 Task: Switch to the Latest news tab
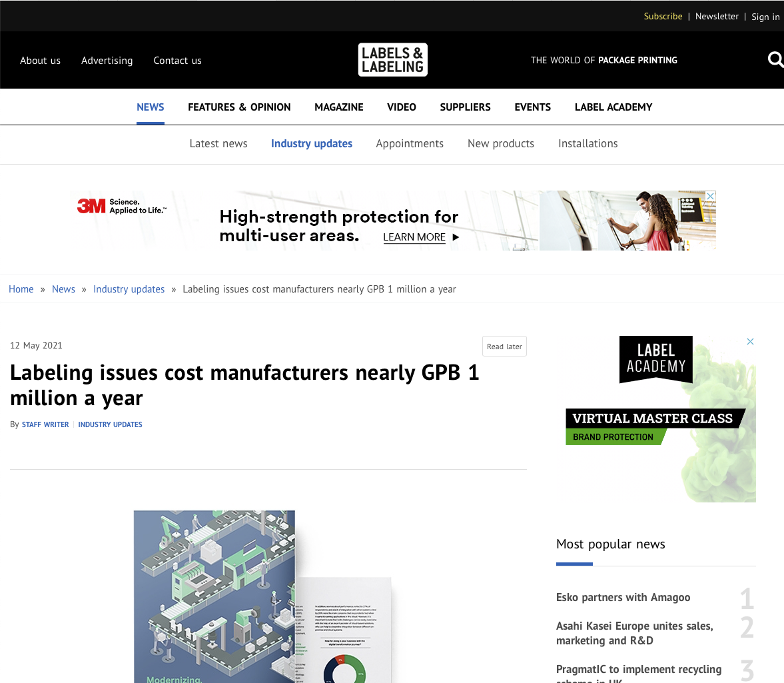click(x=218, y=143)
